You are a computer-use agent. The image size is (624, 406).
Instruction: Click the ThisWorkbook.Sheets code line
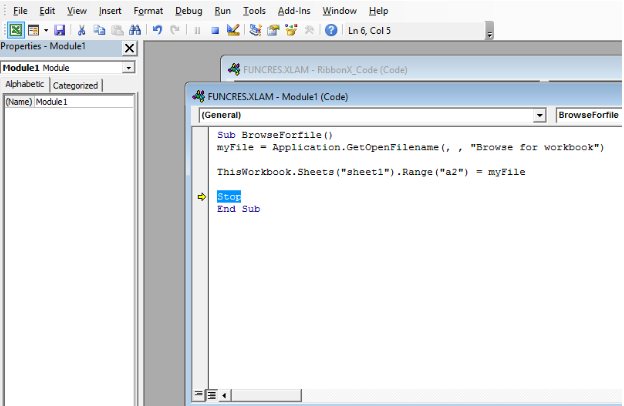tap(371, 172)
